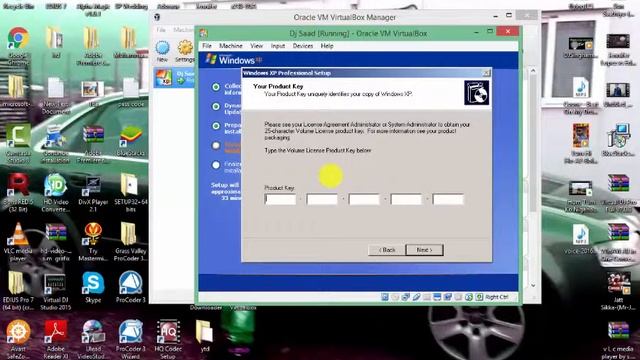Select the ytd folder on desktop

pos(204,336)
